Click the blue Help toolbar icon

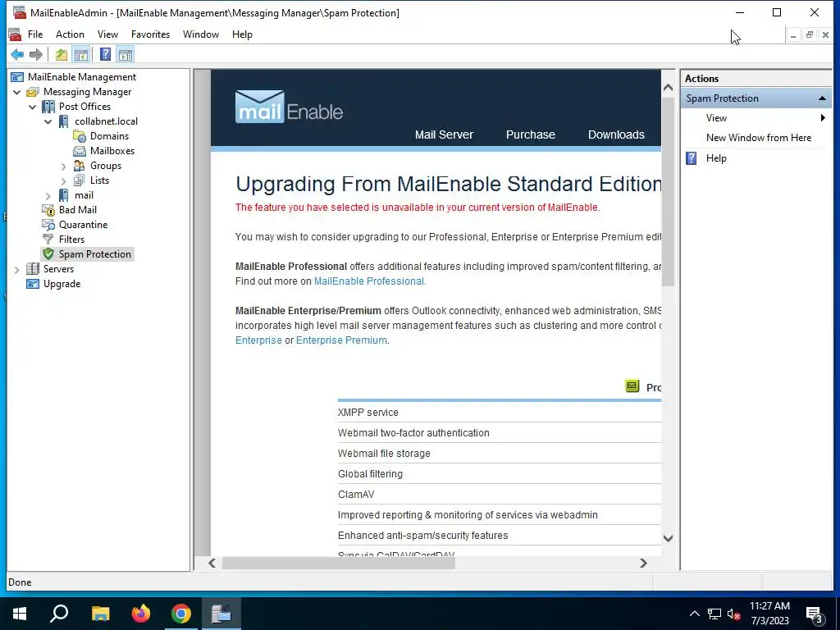(106, 54)
